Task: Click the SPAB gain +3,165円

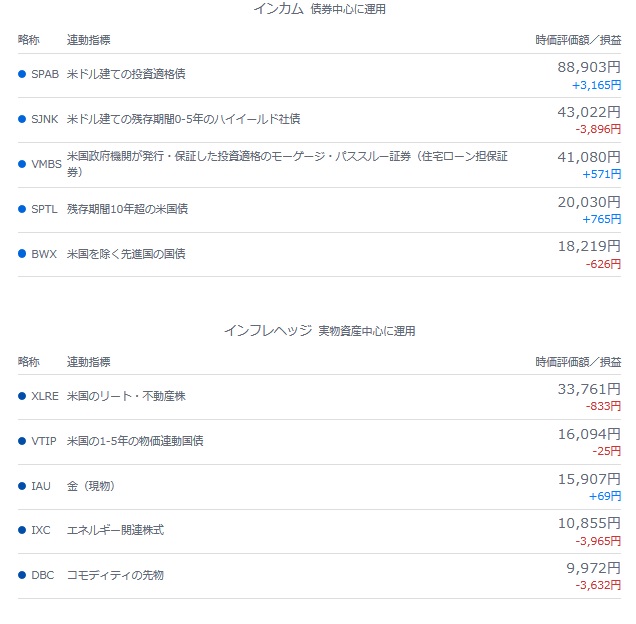Action: (x=596, y=86)
